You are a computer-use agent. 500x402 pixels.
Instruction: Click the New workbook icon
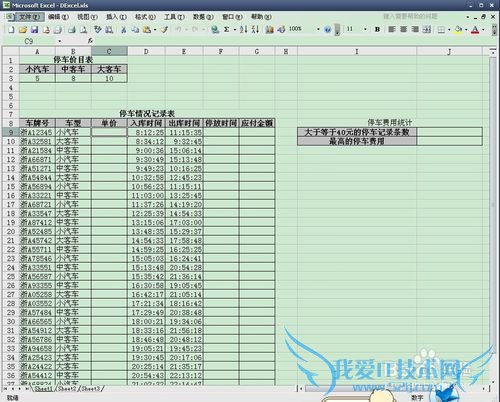(11, 30)
